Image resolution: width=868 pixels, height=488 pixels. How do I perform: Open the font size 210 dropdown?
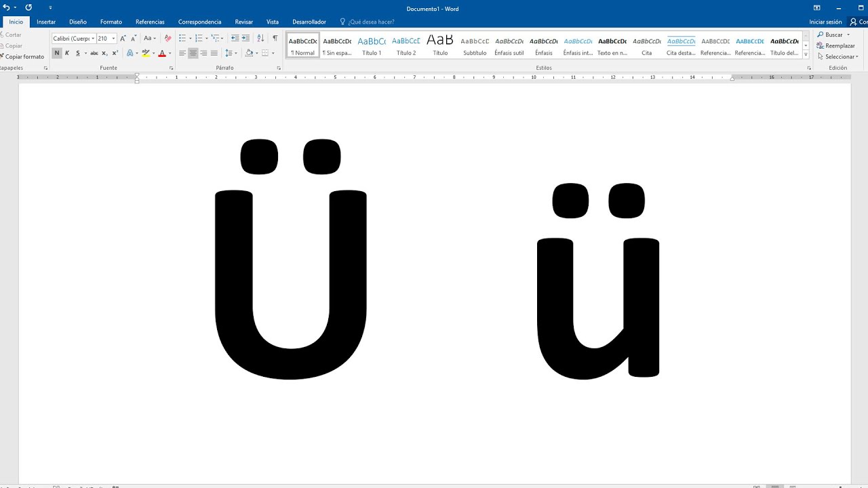pyautogui.click(x=113, y=39)
